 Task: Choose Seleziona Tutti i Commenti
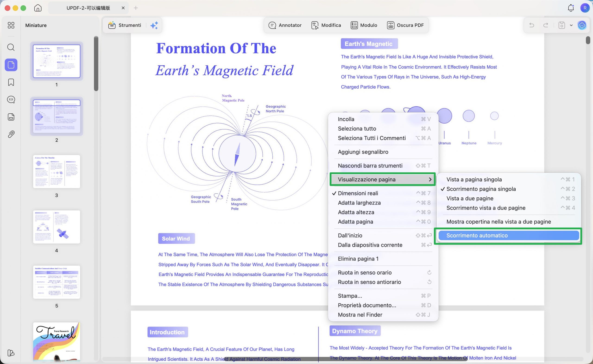pos(383,138)
